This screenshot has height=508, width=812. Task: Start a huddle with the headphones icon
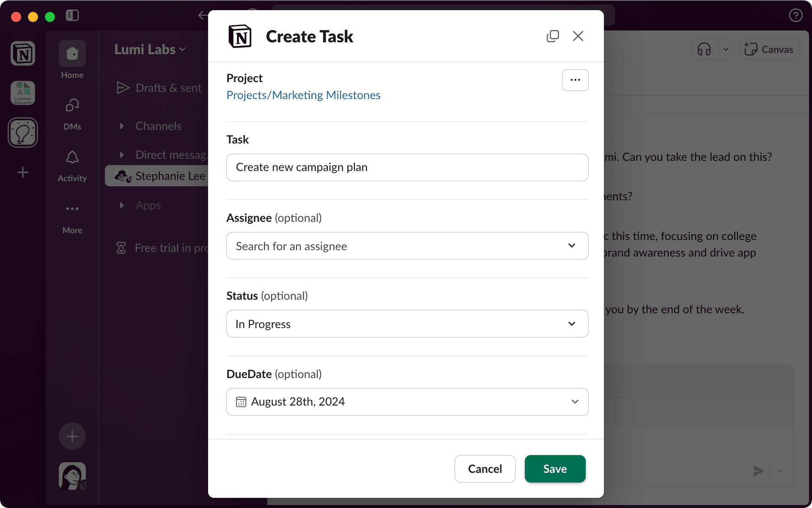[x=704, y=49]
